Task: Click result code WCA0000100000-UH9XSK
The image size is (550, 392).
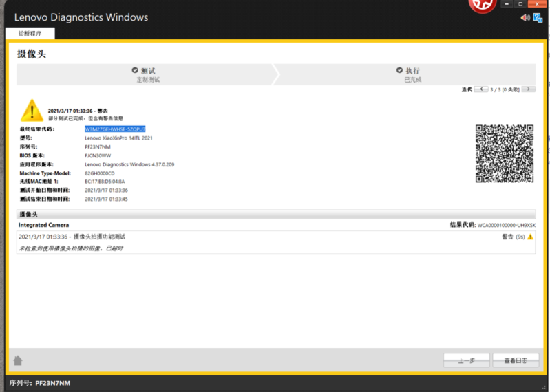Action: pyautogui.click(x=506, y=225)
